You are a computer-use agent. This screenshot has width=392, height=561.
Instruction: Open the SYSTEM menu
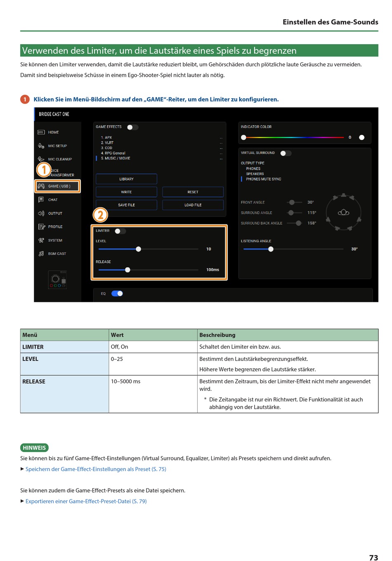coord(55,240)
